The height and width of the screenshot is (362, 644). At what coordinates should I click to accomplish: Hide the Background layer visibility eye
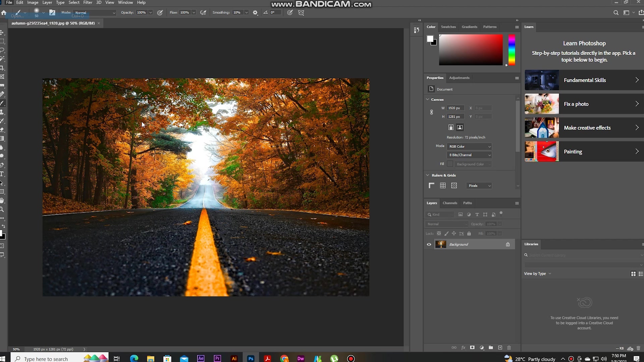coord(429,244)
